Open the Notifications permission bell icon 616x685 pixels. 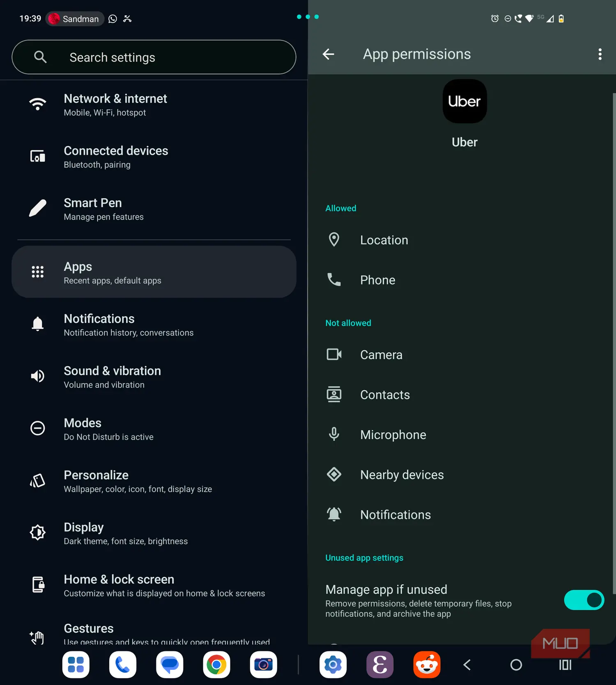[334, 514]
